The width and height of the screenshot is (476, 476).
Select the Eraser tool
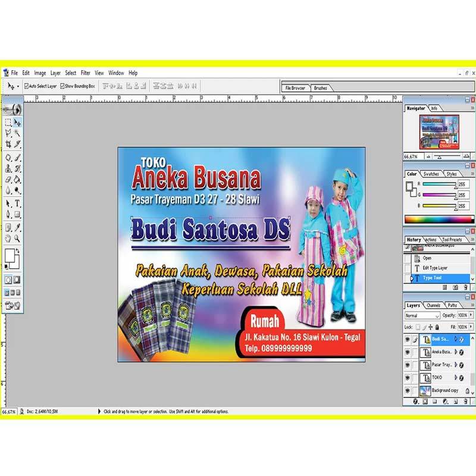pos(8,180)
